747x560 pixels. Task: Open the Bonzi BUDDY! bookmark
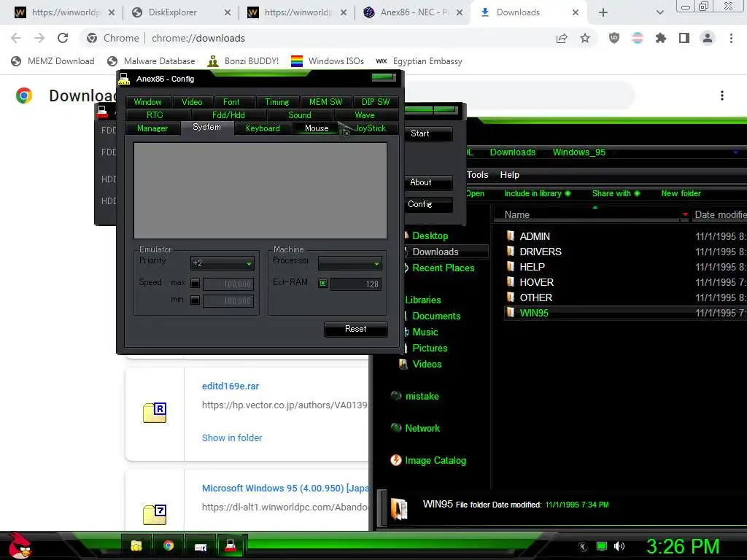243,61
